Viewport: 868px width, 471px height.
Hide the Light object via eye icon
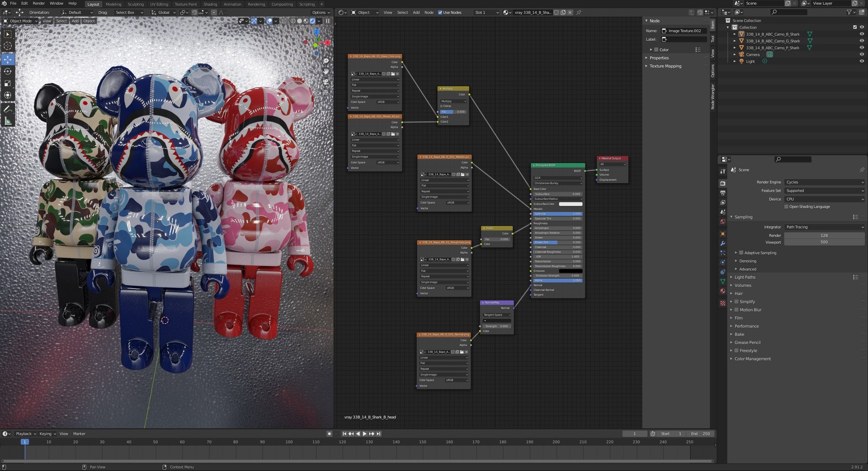pos(862,61)
